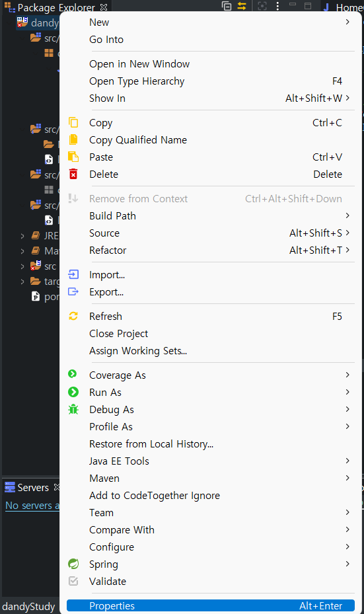Click the Servers view icon
The height and width of the screenshot is (614, 364).
point(10,487)
